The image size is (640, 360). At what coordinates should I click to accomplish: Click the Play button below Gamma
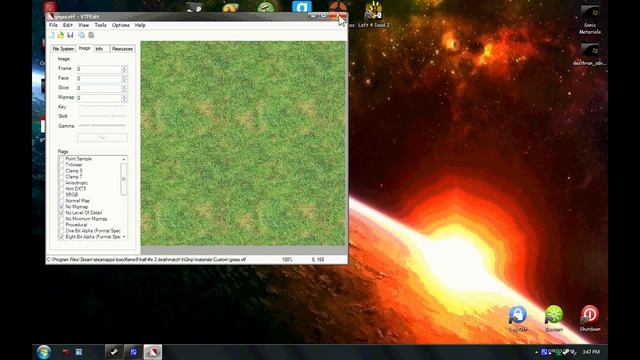pos(102,138)
